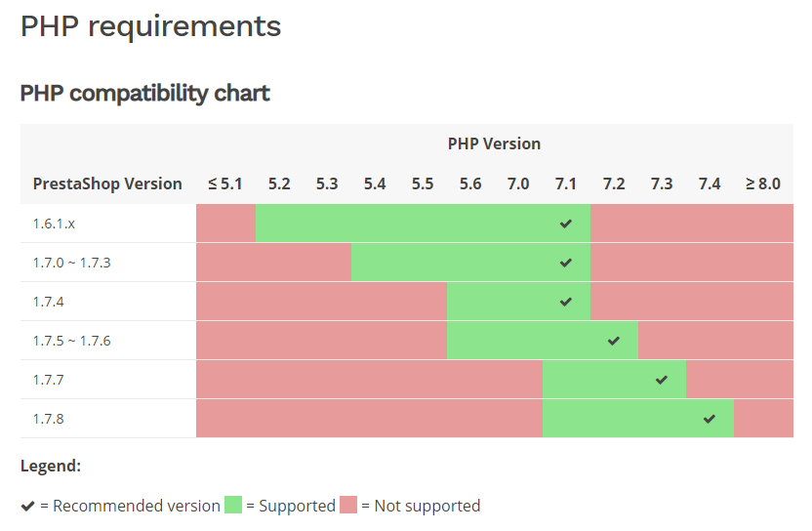
Task: Click the ≤ 5.1 column header
Action: pyautogui.click(x=224, y=184)
